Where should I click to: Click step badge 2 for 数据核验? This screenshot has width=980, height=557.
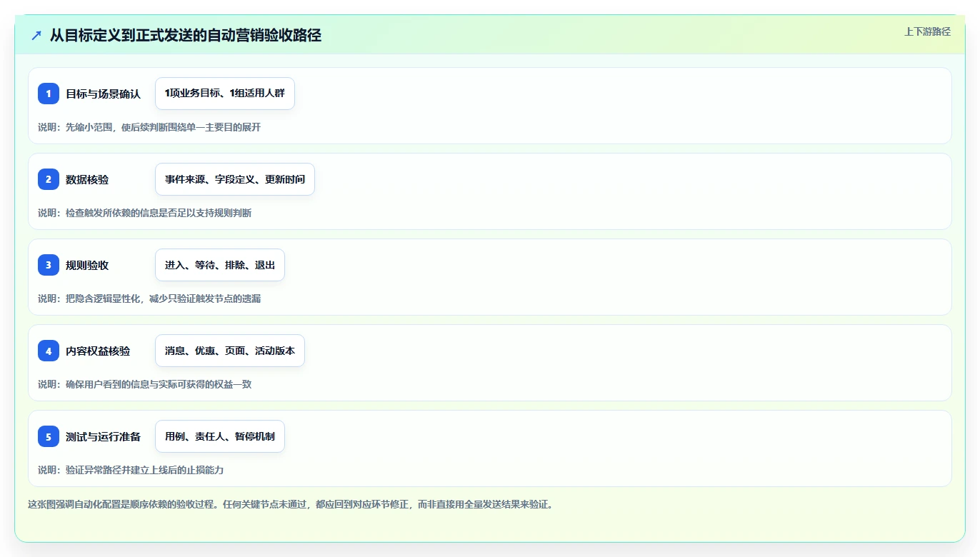click(x=49, y=179)
